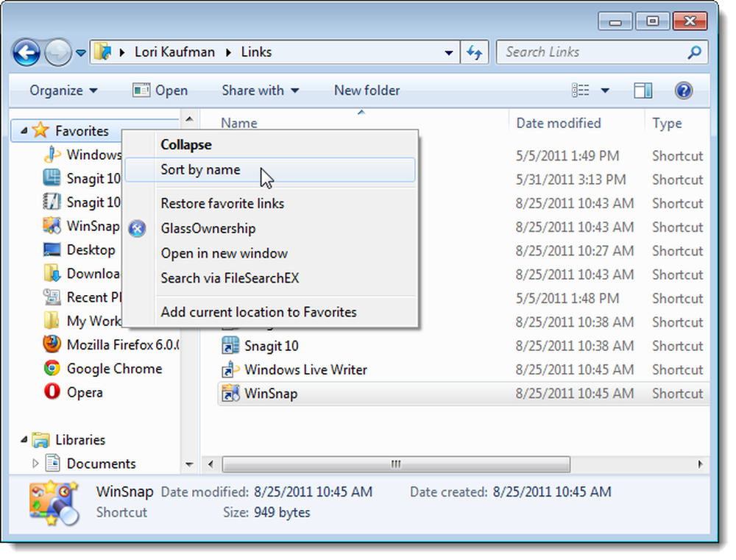This screenshot has width=736, height=560.
Task: Click Windows Live Writer favorite icon
Action: coord(52,154)
